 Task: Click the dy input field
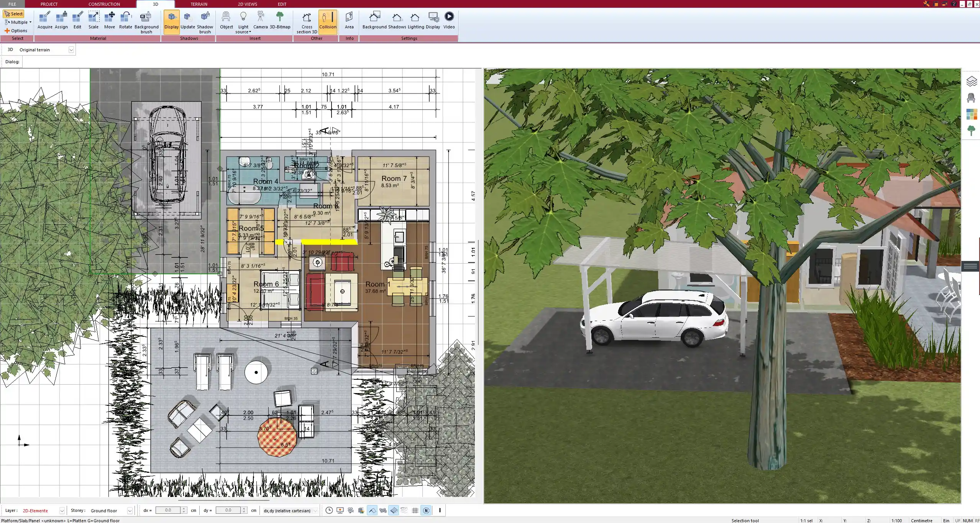pos(228,510)
